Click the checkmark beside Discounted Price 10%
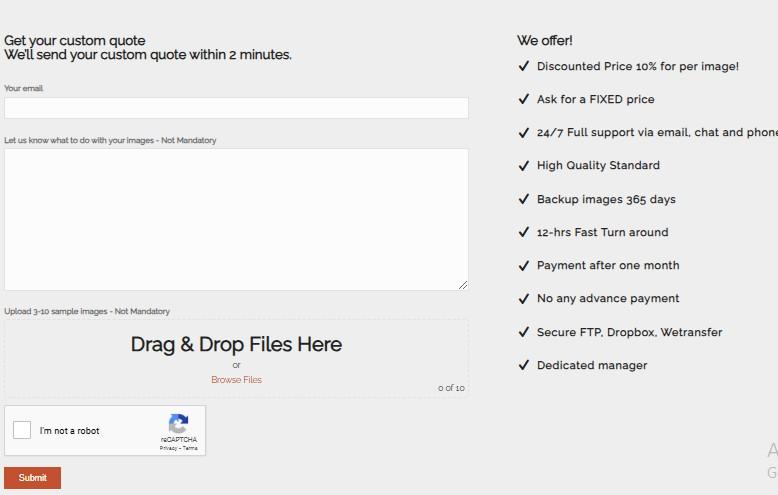The image size is (778, 495). point(523,66)
